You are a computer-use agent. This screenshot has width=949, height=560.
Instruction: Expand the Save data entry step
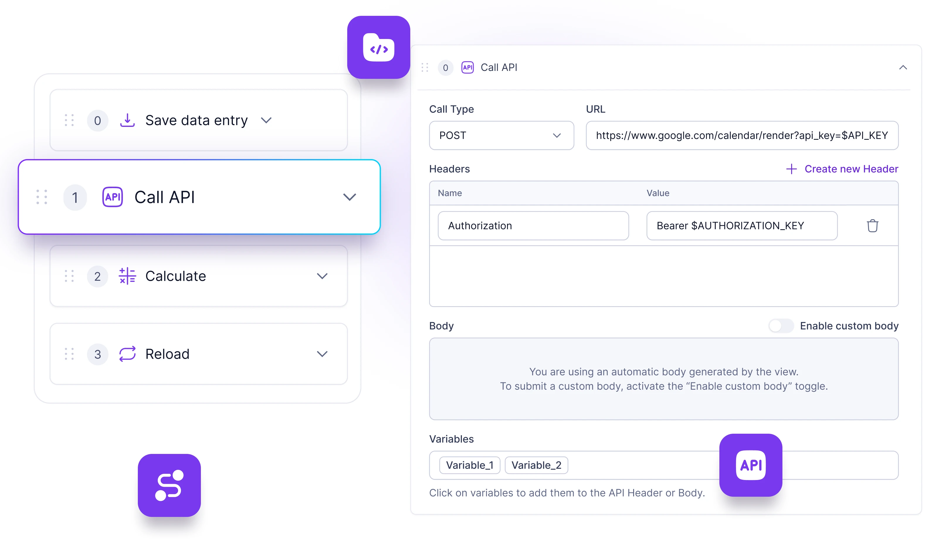point(266,120)
